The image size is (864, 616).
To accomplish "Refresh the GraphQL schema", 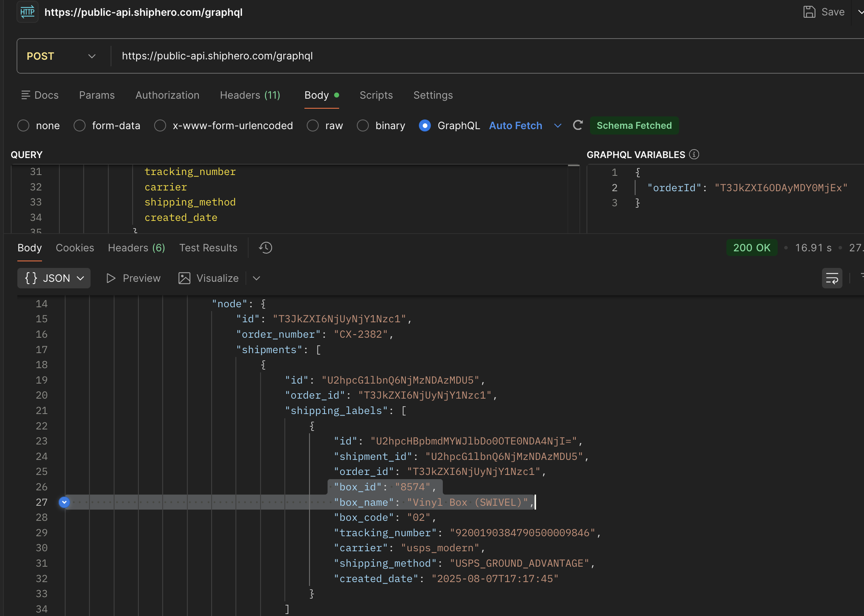I will [x=577, y=125].
